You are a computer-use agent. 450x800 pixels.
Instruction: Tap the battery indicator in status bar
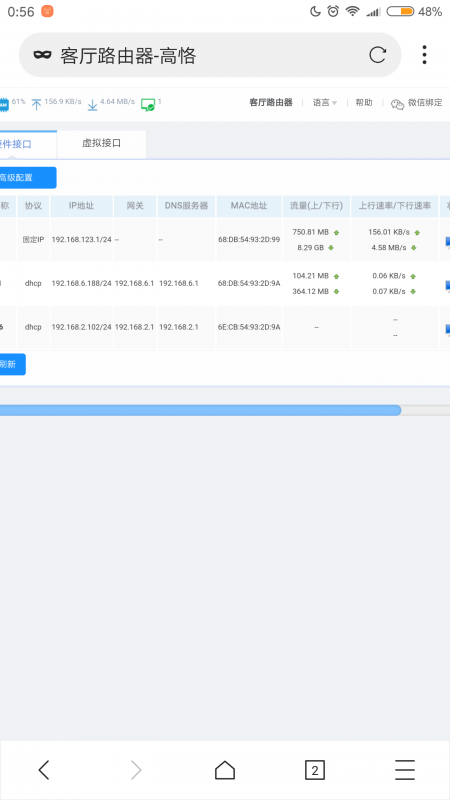[400, 11]
